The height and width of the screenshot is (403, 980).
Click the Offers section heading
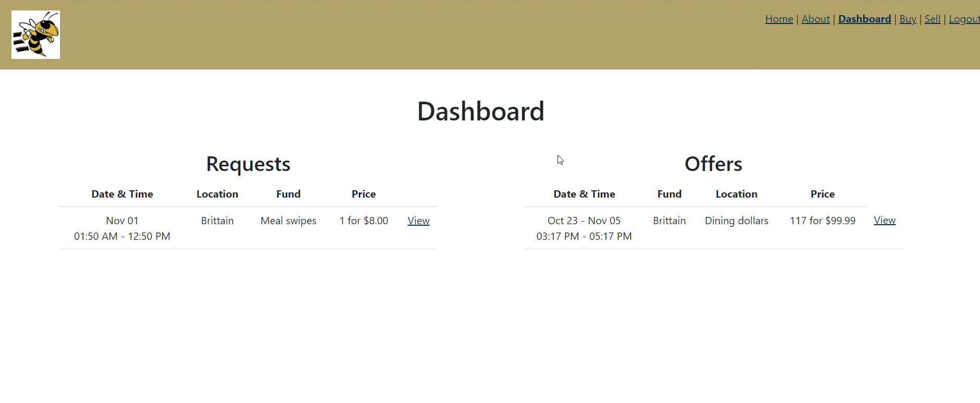point(713,164)
